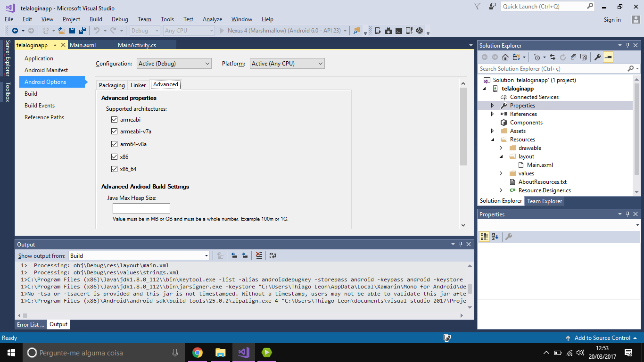
Task: Click Add to Source Control in status bar
Action: (x=602, y=338)
